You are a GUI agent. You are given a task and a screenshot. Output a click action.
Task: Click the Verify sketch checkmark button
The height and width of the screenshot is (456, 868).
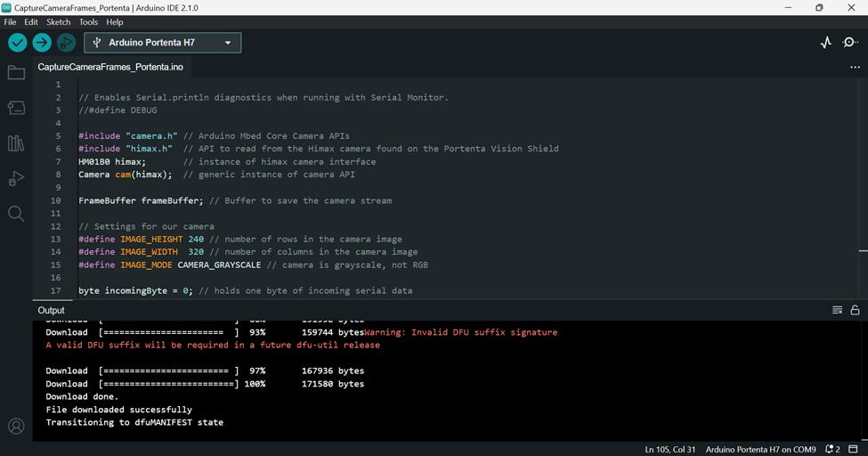[x=18, y=43]
